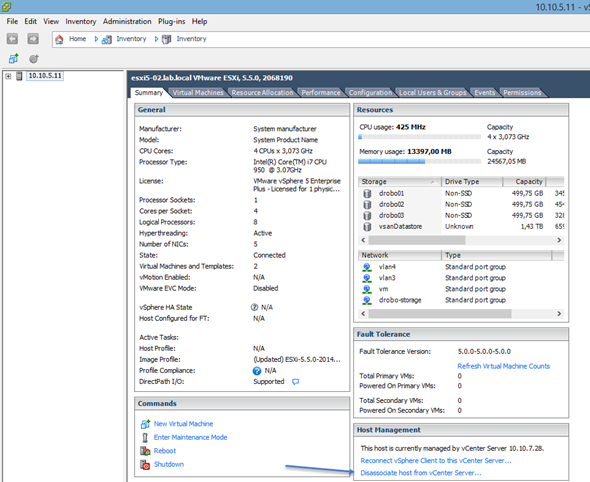Click the Capacity column header in Storage

(x=524, y=182)
